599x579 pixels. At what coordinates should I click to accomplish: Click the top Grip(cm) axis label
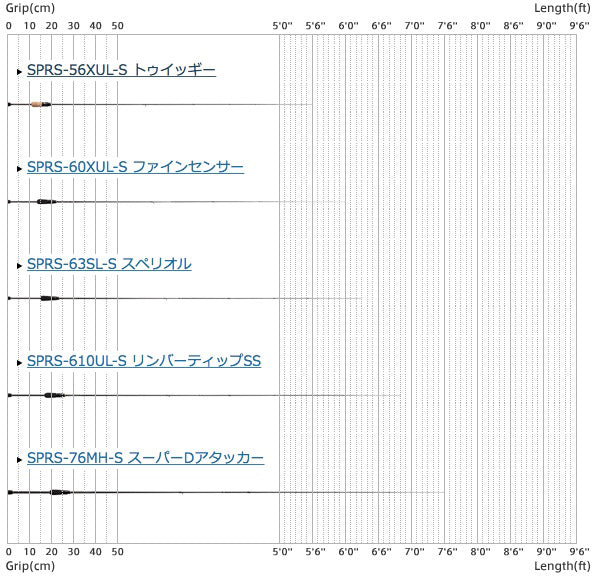click(30, 8)
